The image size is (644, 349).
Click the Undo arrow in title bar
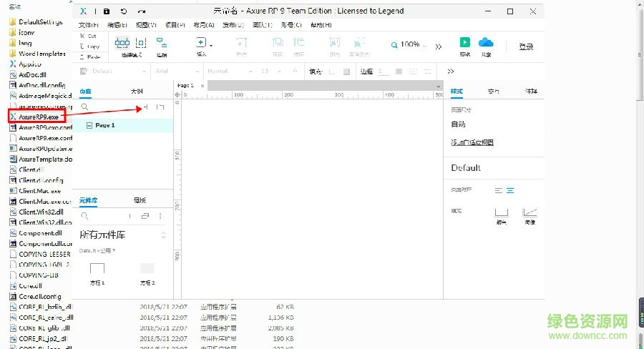124,11
